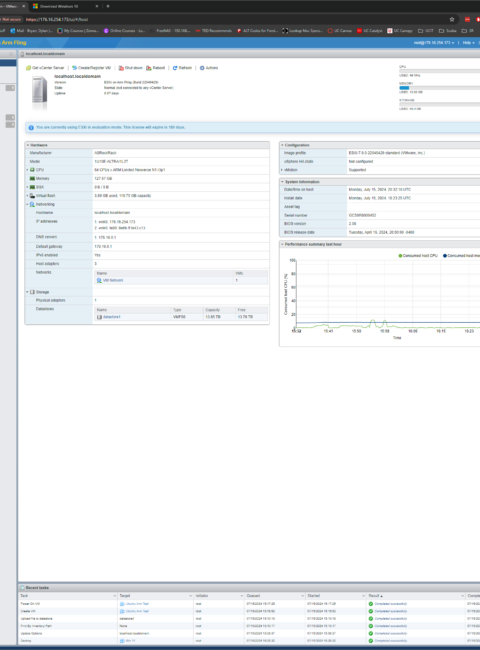Viewport: 480px width, 650px height.
Task: Click the Get vCenter Server icon
Action: coord(28,68)
